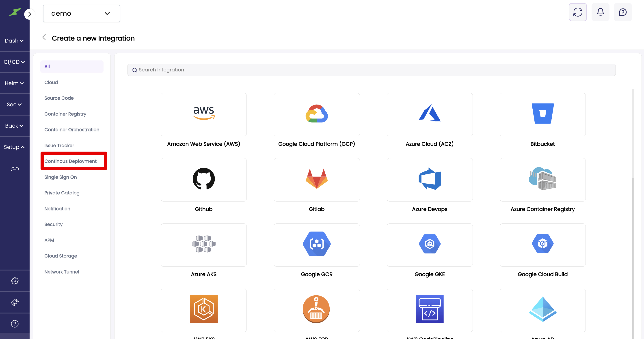Click the integrations link icon in sidebar
The width and height of the screenshot is (644, 339).
pos(15,169)
